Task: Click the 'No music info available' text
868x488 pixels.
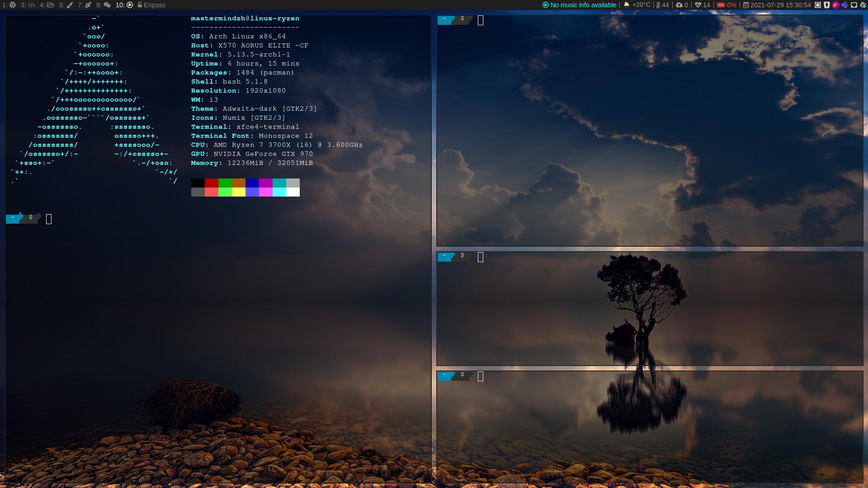Action: (x=583, y=5)
